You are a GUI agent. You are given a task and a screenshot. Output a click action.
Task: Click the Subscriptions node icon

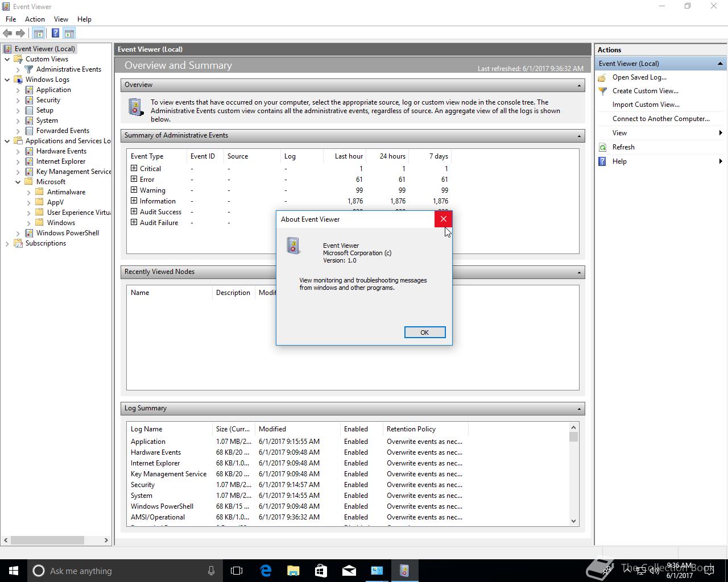(x=18, y=243)
